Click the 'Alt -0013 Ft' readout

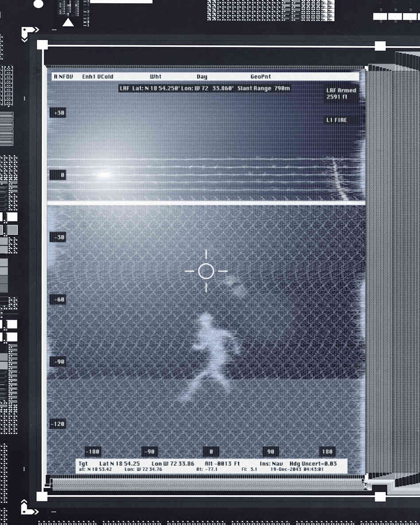tap(222, 464)
